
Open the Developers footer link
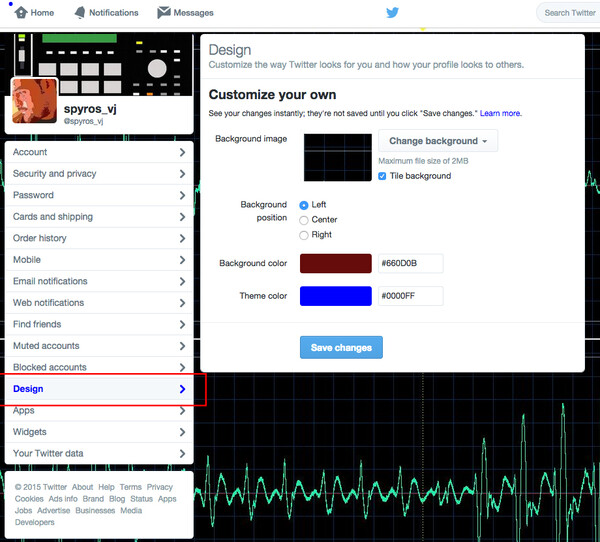coord(34,522)
